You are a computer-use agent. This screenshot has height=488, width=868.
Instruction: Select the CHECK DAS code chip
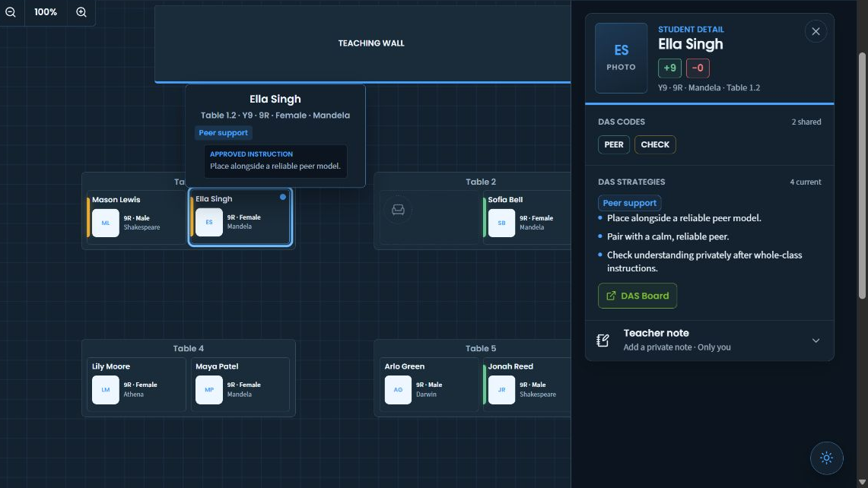click(655, 144)
